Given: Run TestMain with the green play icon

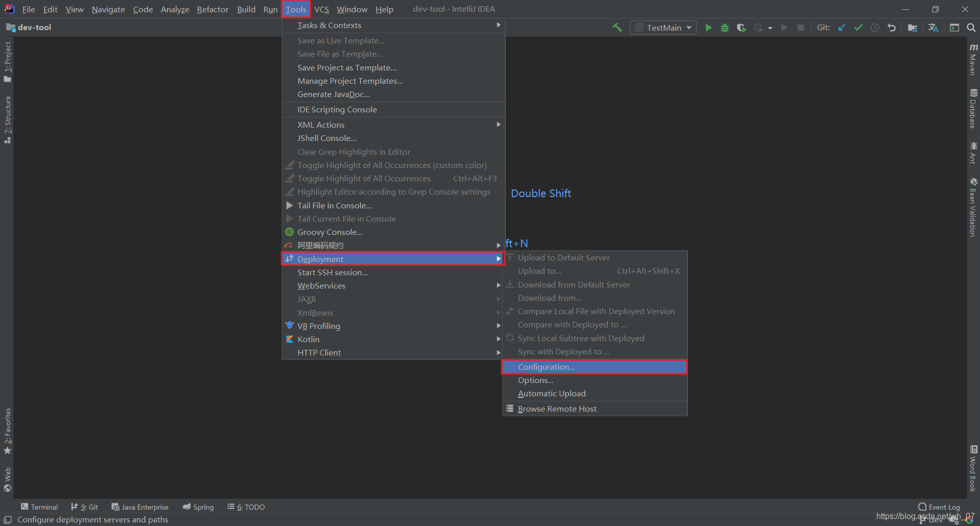Looking at the screenshot, I should (x=708, y=28).
